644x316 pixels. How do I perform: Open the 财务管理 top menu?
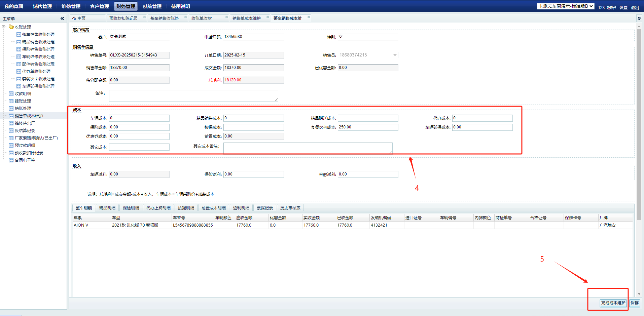[x=126, y=6]
